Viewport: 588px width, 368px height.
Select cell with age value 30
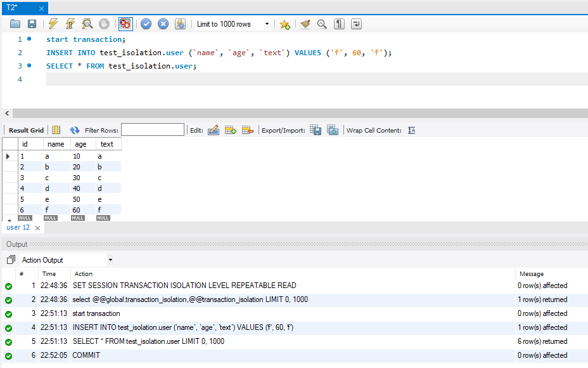(83, 178)
